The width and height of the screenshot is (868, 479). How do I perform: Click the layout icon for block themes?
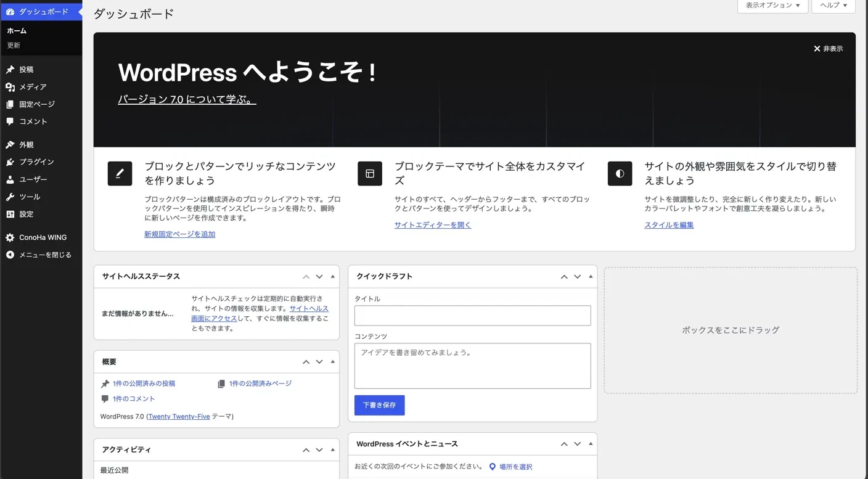point(370,173)
